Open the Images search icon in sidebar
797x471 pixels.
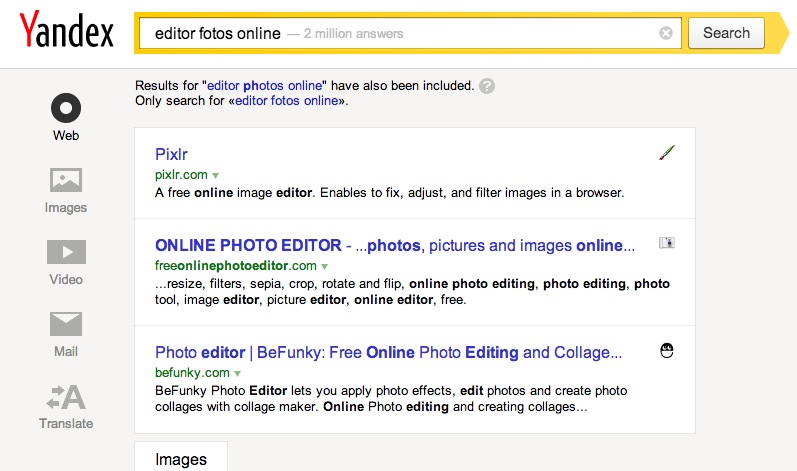[66, 181]
